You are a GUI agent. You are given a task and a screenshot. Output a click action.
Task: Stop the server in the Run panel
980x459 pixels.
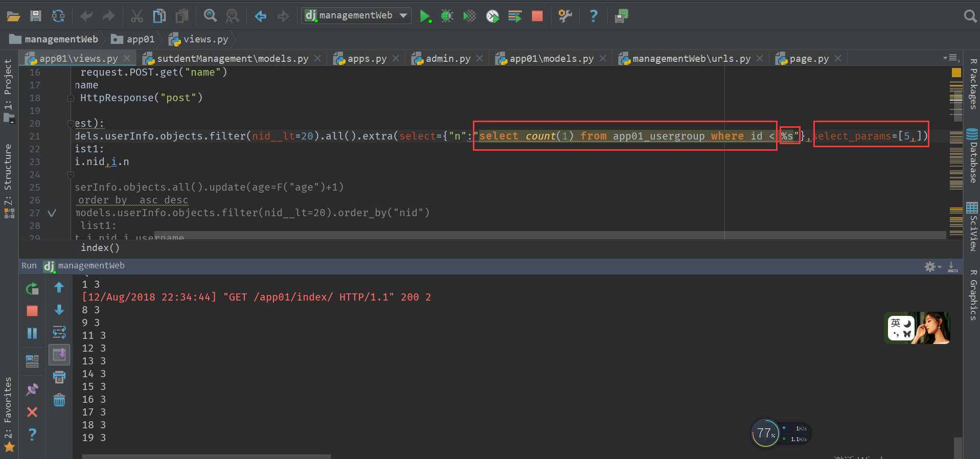pyautogui.click(x=32, y=311)
